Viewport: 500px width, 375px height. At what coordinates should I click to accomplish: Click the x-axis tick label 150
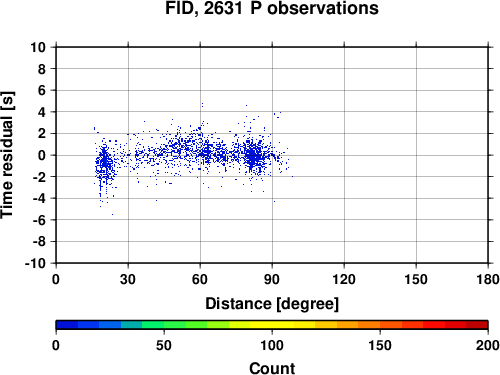[416, 279]
